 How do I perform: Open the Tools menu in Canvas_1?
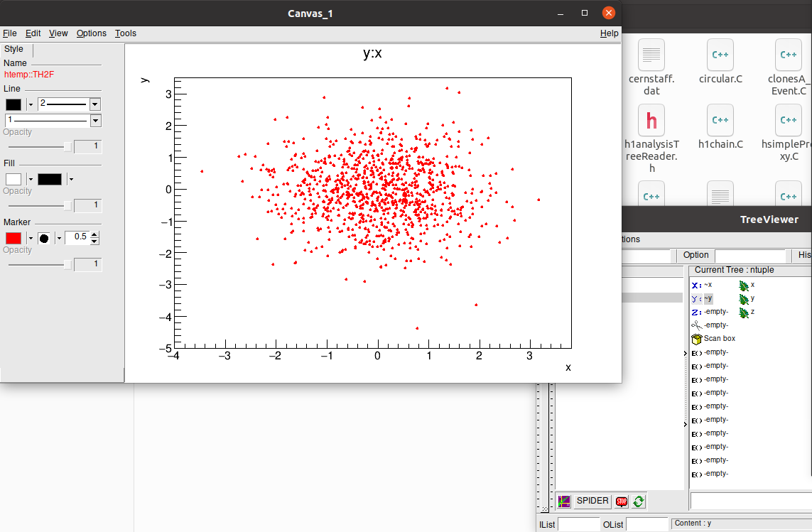[126, 33]
